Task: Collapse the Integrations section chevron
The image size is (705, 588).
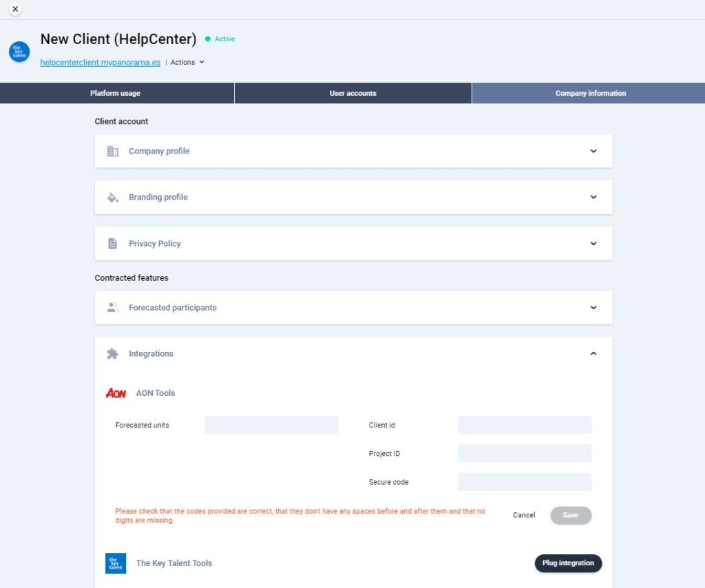Action: pyautogui.click(x=593, y=354)
